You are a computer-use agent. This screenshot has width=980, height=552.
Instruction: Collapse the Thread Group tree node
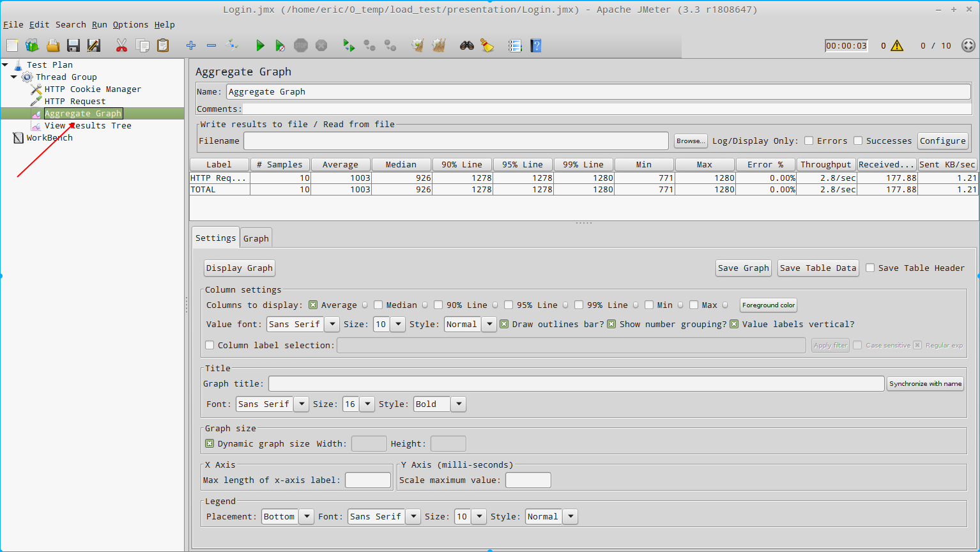coord(13,77)
